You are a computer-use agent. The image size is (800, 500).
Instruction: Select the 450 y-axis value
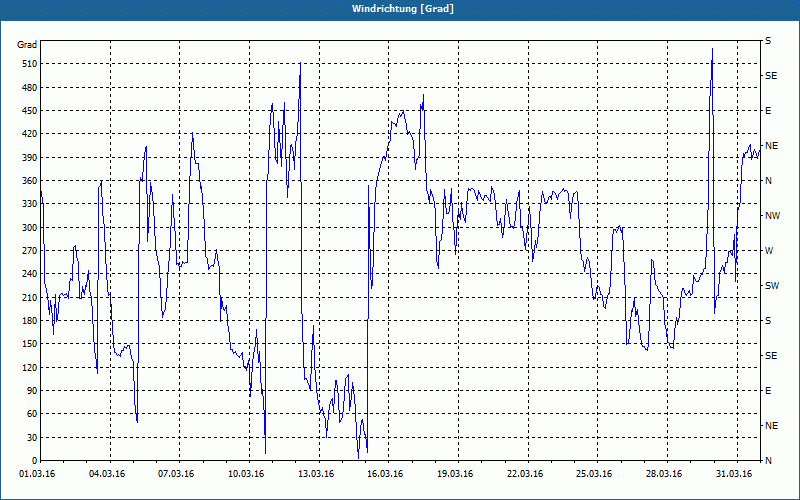click(30, 111)
